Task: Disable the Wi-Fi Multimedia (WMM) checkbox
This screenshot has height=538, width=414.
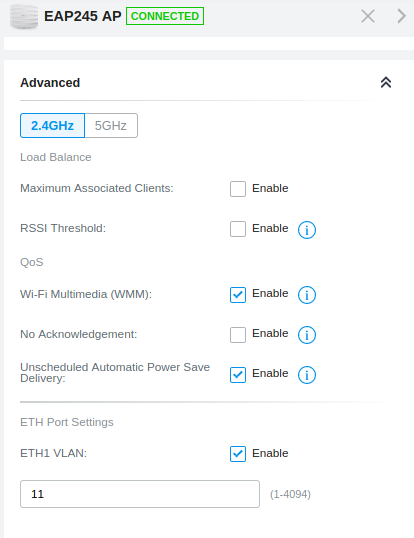Action: 238,295
